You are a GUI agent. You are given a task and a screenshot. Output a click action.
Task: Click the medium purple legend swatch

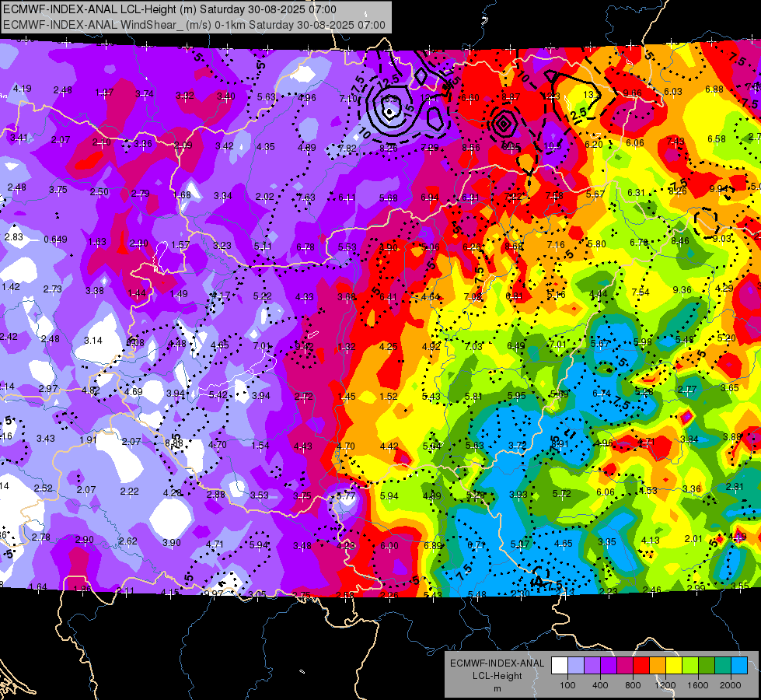point(592,666)
